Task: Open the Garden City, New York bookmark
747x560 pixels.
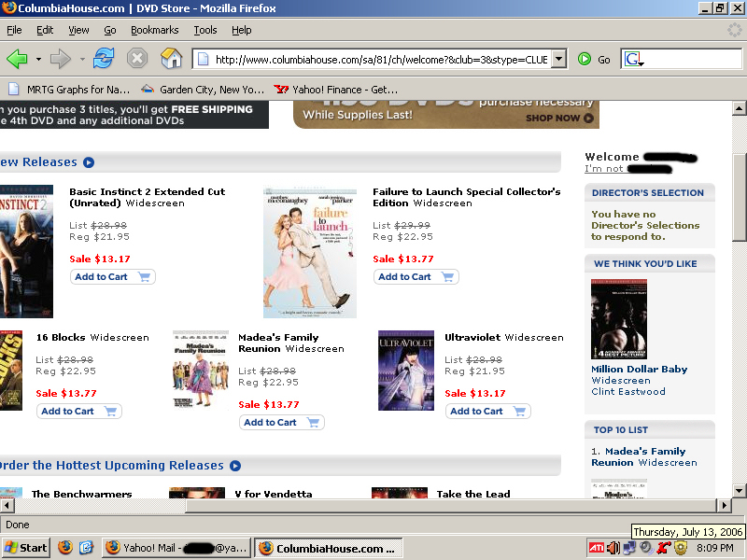Action: [x=203, y=90]
